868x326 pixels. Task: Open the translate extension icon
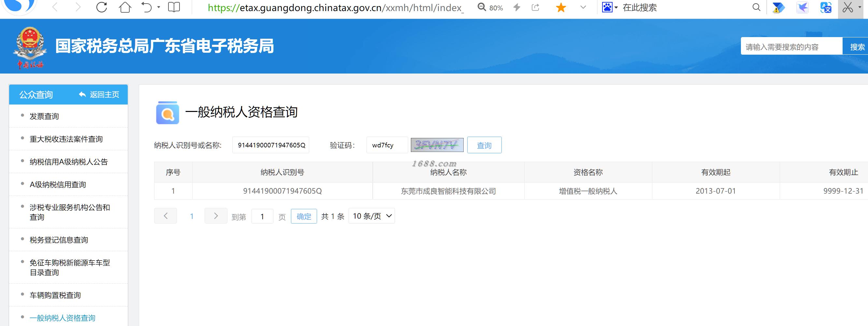pos(826,7)
